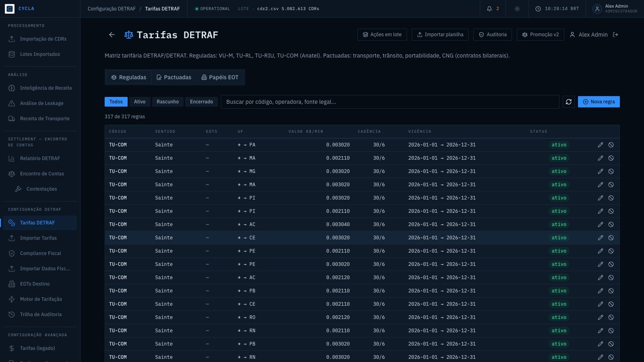The image size is (644, 362).
Task: Filter rules by Ativo
Action: click(140, 102)
